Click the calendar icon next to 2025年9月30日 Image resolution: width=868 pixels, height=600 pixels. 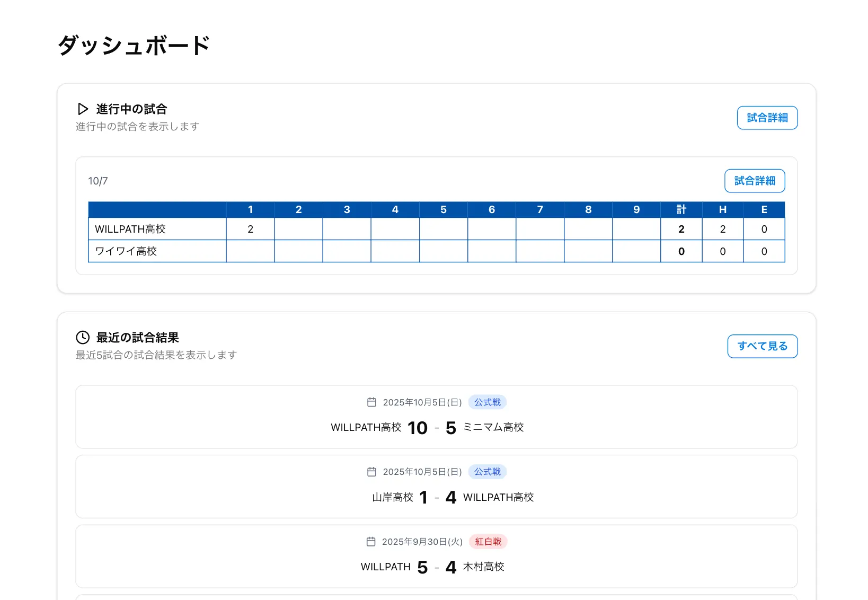373,542
